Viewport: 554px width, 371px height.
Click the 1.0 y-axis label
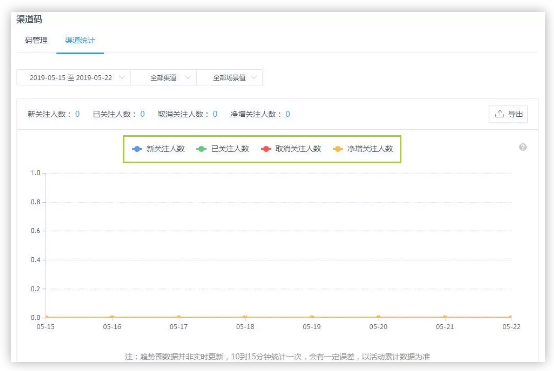[x=35, y=173]
